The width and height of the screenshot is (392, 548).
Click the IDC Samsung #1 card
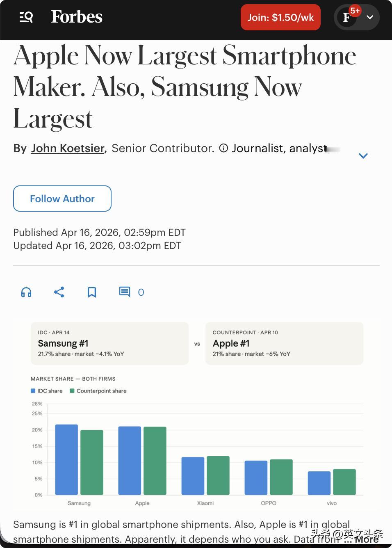coord(109,343)
